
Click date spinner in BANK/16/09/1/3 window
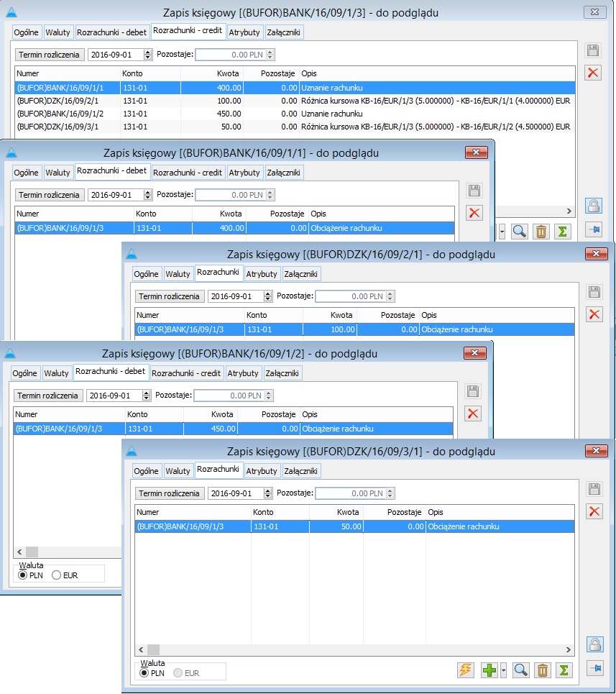(148, 55)
